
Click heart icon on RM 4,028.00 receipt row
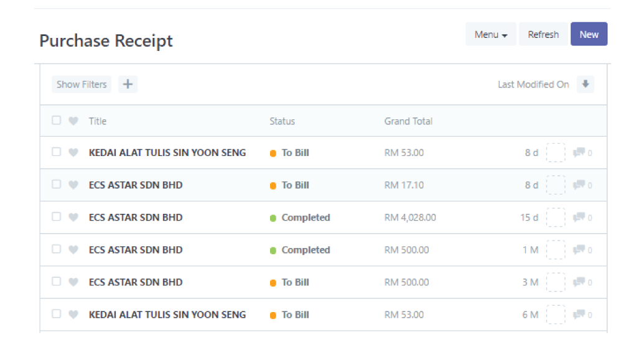pyautogui.click(x=73, y=218)
